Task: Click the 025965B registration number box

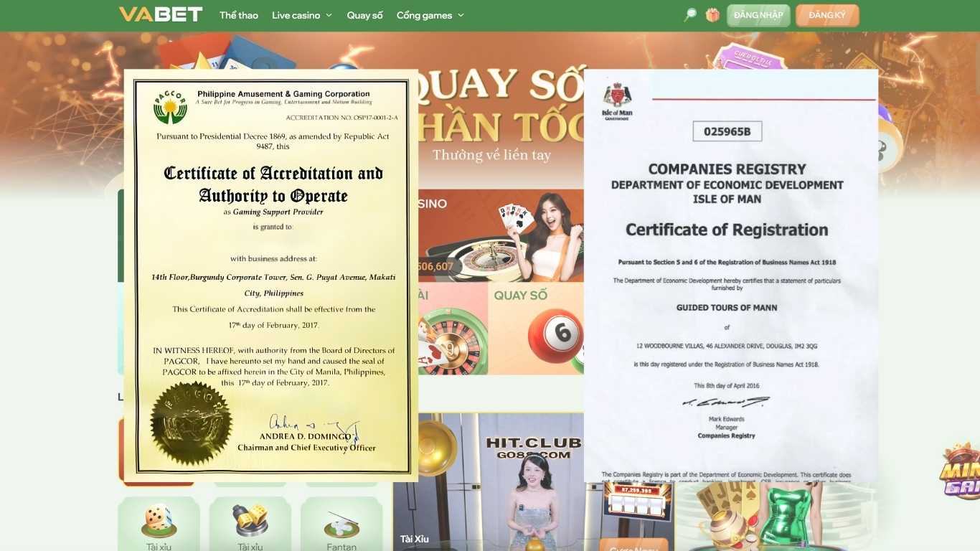Action: (727, 131)
